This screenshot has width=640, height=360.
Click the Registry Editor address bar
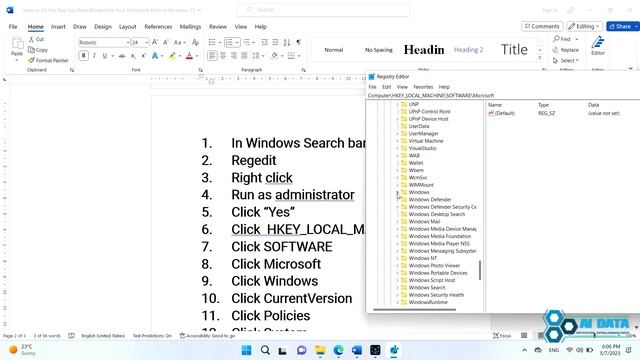tap(503, 96)
